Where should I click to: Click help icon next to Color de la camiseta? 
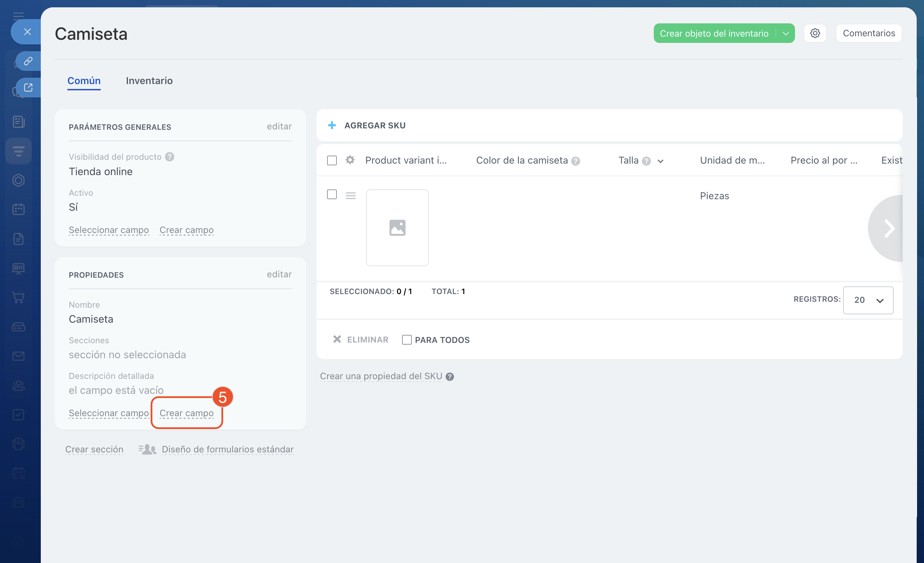click(575, 161)
